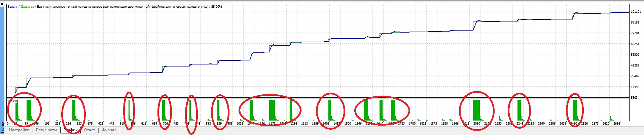Click trade number 2153 on the horizontal axis

[x=498, y=124]
